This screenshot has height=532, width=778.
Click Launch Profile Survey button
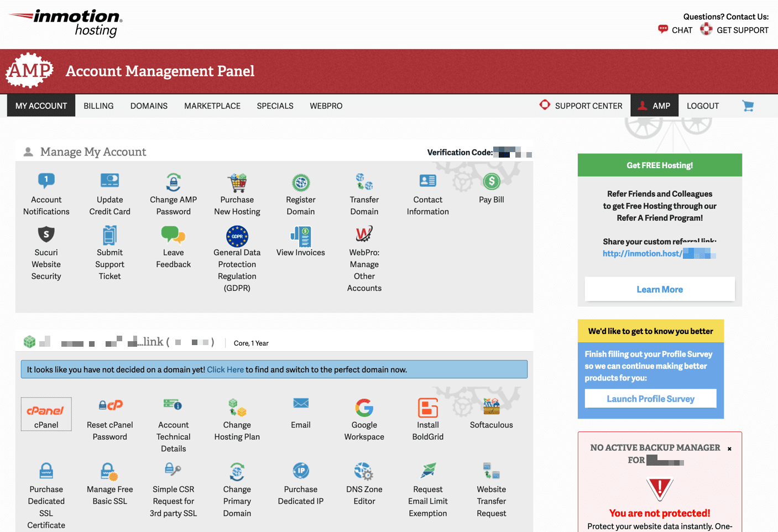[x=650, y=399]
